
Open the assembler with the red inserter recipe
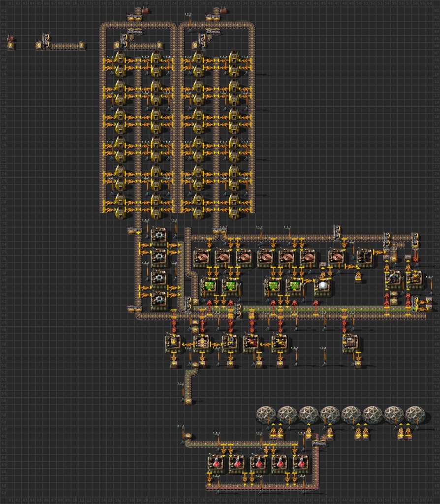pos(251,343)
